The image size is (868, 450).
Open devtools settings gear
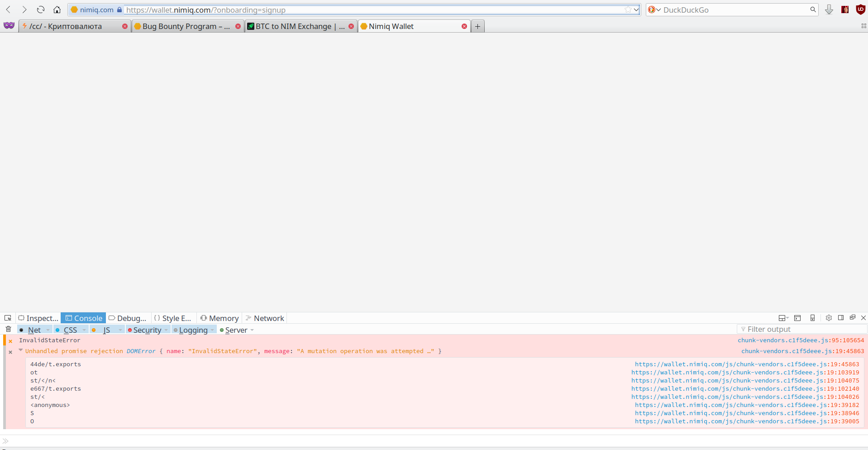coord(829,318)
